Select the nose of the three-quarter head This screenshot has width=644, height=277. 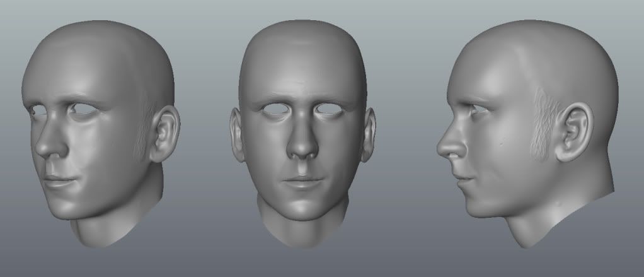[50, 145]
